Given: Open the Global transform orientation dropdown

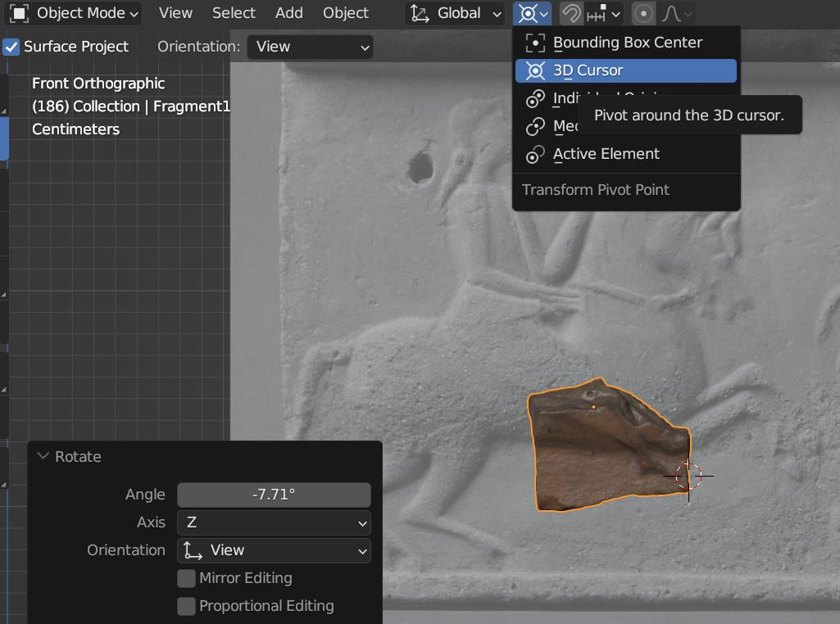Looking at the screenshot, I should 456,13.
